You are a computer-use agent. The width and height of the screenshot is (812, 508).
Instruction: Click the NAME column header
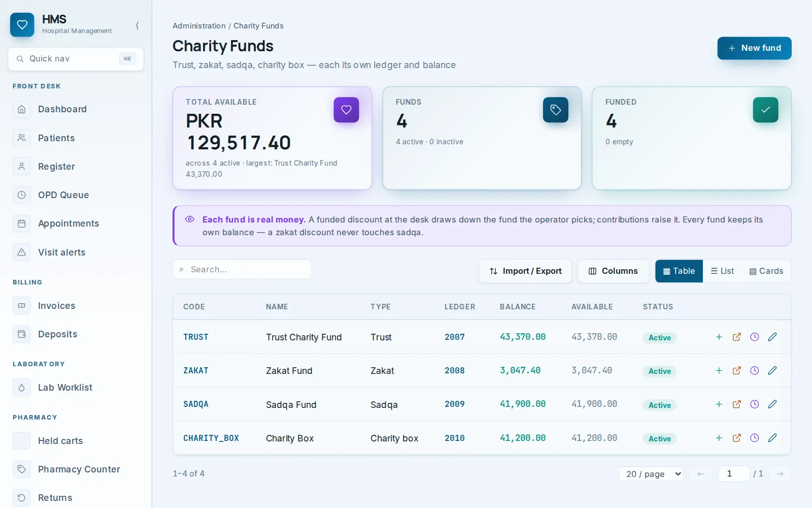coord(277,307)
